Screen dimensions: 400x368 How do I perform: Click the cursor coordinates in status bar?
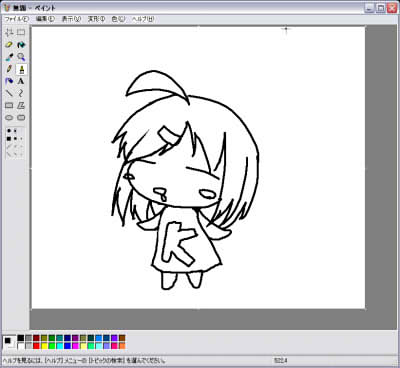coord(281,360)
